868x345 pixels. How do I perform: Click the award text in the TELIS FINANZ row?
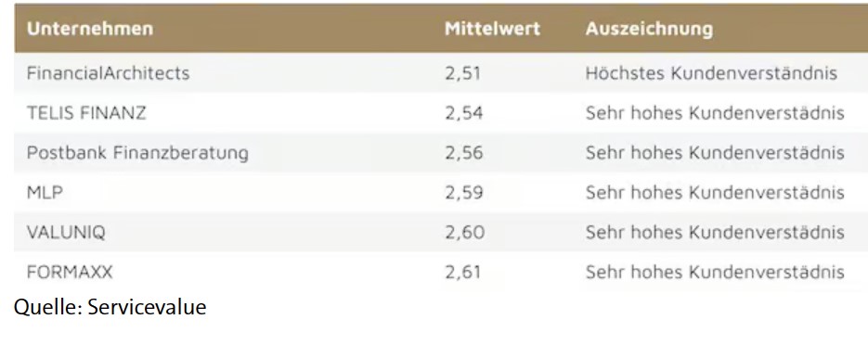(x=715, y=113)
